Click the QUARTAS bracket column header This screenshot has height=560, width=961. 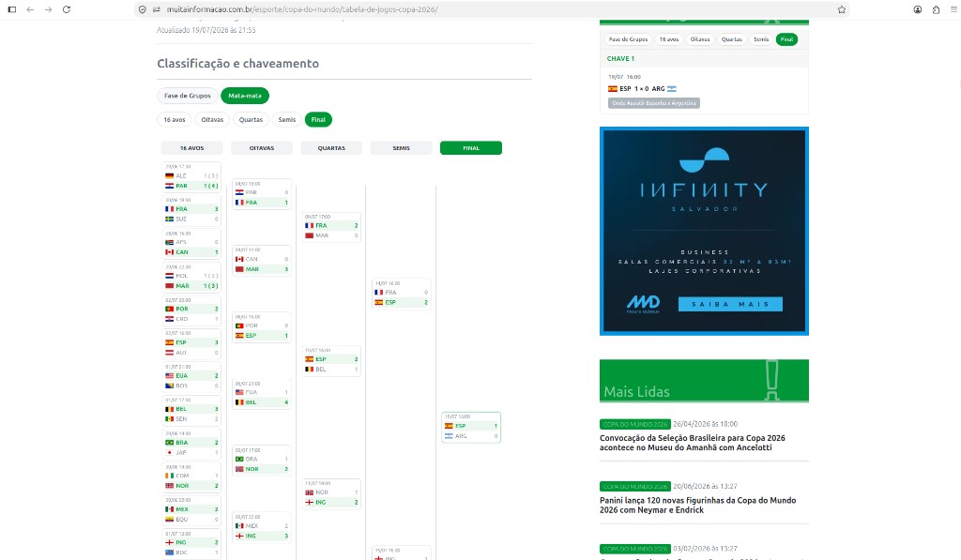click(331, 148)
